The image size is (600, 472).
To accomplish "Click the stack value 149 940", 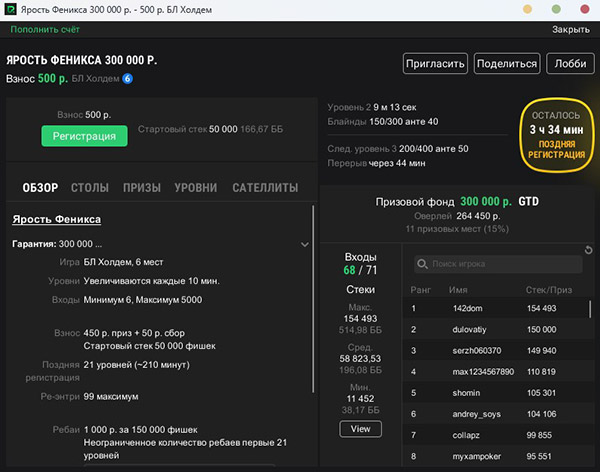I will point(541,350).
